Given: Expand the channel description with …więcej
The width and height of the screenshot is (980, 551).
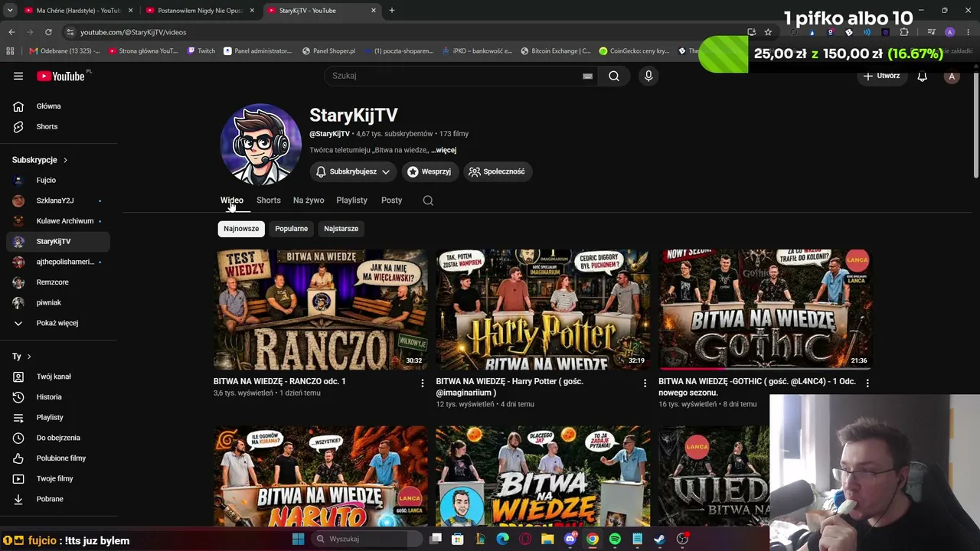Looking at the screenshot, I should point(444,150).
